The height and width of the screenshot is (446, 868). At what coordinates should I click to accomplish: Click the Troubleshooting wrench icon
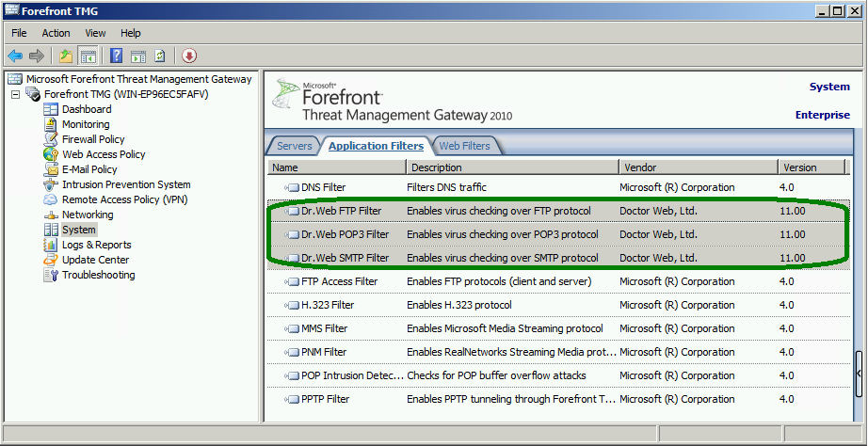[x=51, y=275]
